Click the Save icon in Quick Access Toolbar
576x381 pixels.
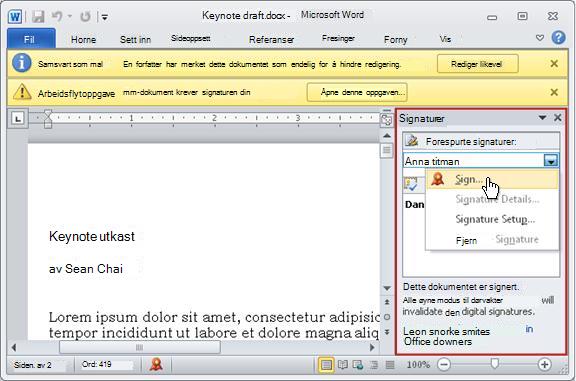[38, 17]
